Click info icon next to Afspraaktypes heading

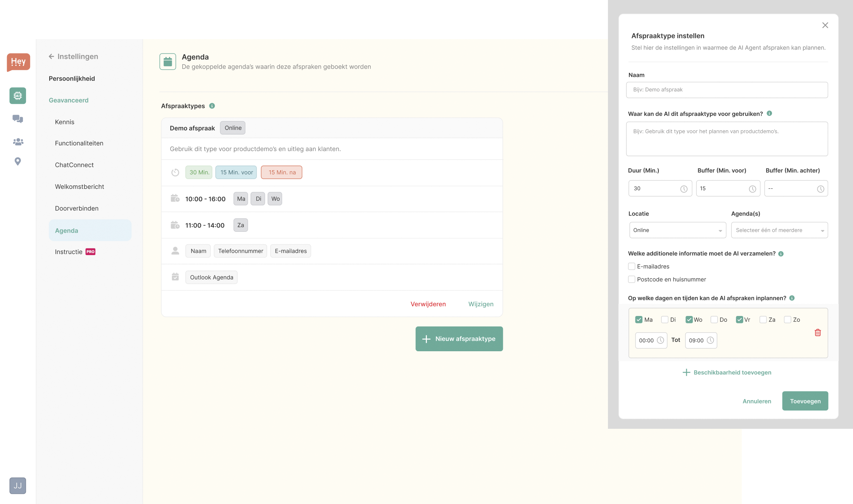point(212,106)
